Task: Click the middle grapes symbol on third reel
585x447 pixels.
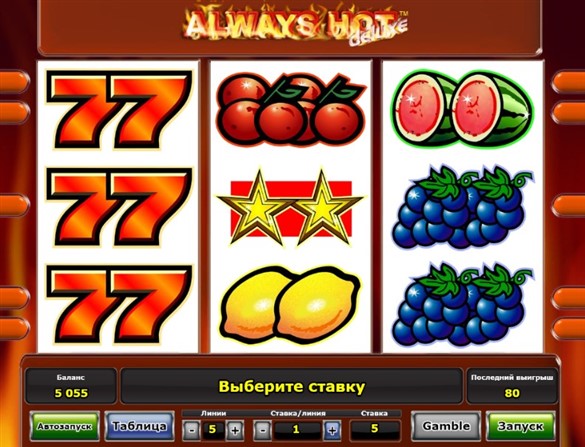Action: point(463,209)
